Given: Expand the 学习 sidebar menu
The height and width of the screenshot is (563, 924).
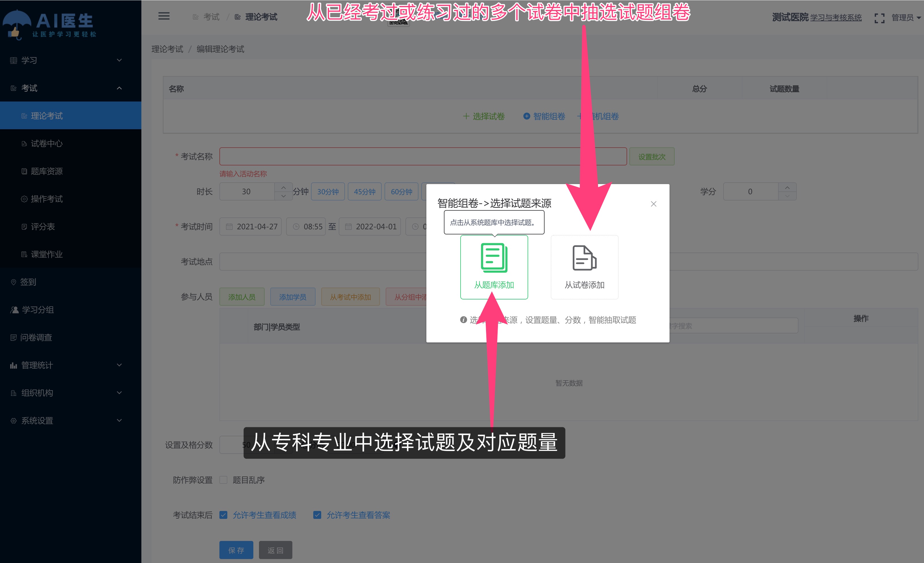Looking at the screenshot, I should tap(70, 61).
